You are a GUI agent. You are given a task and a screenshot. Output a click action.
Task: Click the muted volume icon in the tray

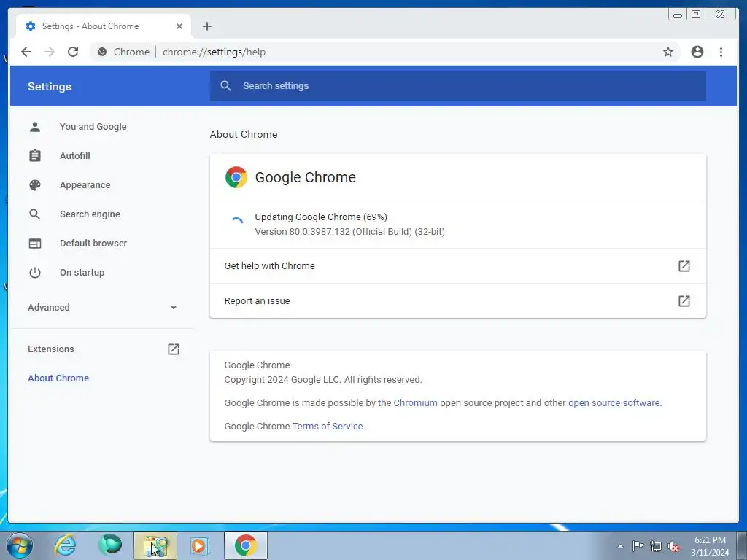pyautogui.click(x=673, y=547)
